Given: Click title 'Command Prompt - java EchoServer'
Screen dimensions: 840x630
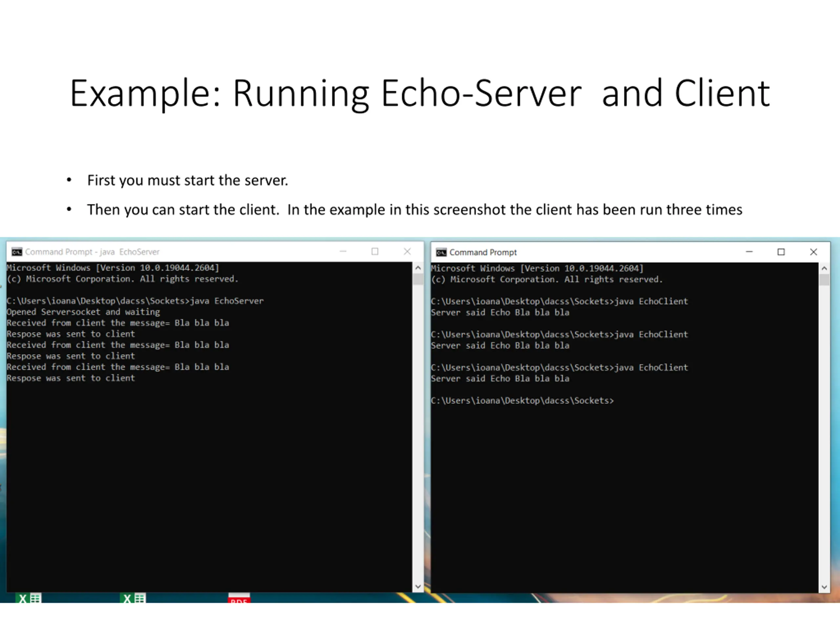Looking at the screenshot, I should click(x=92, y=252).
